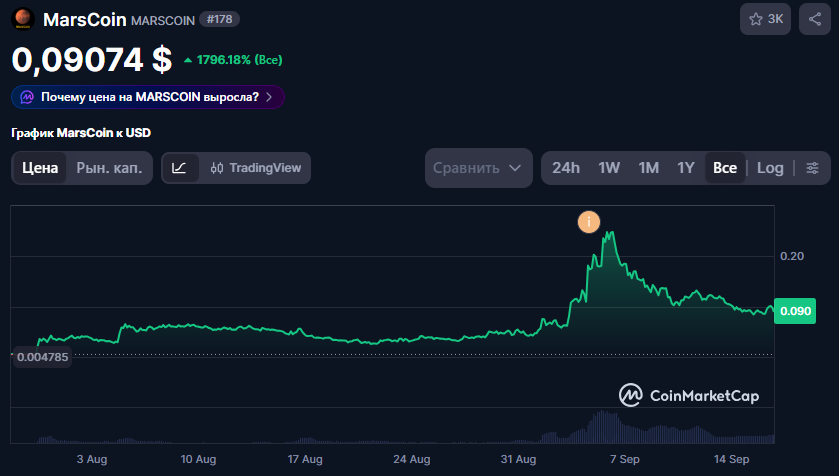Viewport: 839px width, 476px height.
Task: Select the Все time range
Action: [x=725, y=168]
